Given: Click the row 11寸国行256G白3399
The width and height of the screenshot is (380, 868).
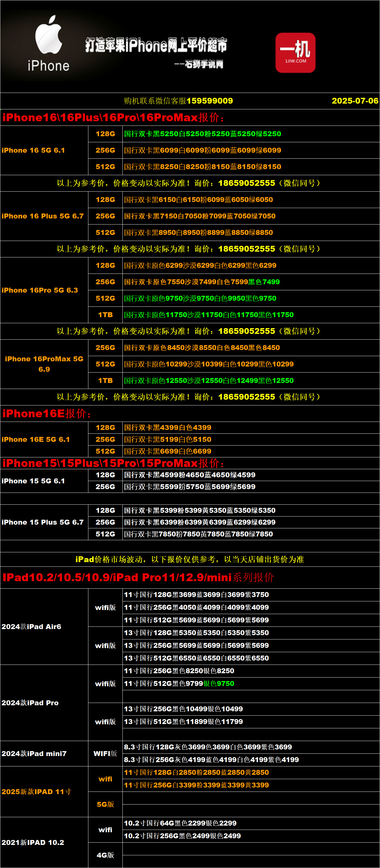Looking at the screenshot, I should pos(251,785).
